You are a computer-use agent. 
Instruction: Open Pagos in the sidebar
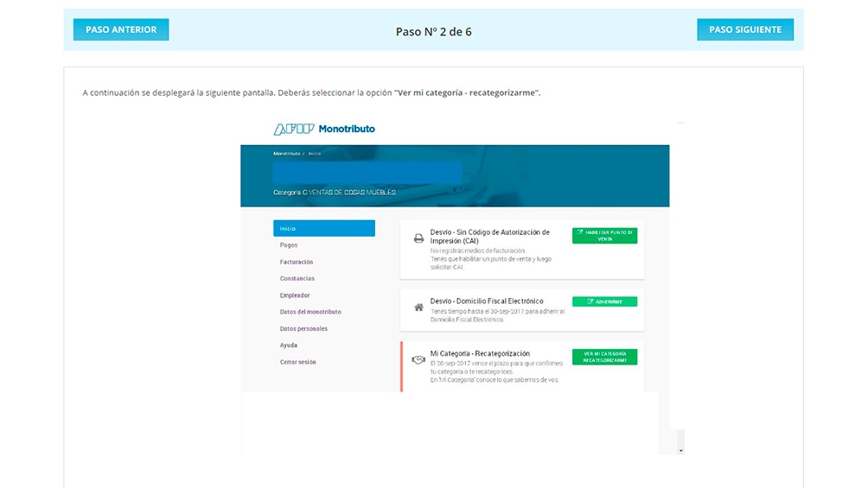pos(289,245)
